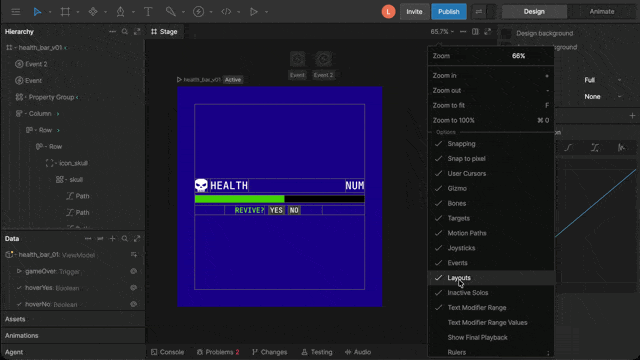Switch to Animate mode

pyautogui.click(x=602, y=11)
